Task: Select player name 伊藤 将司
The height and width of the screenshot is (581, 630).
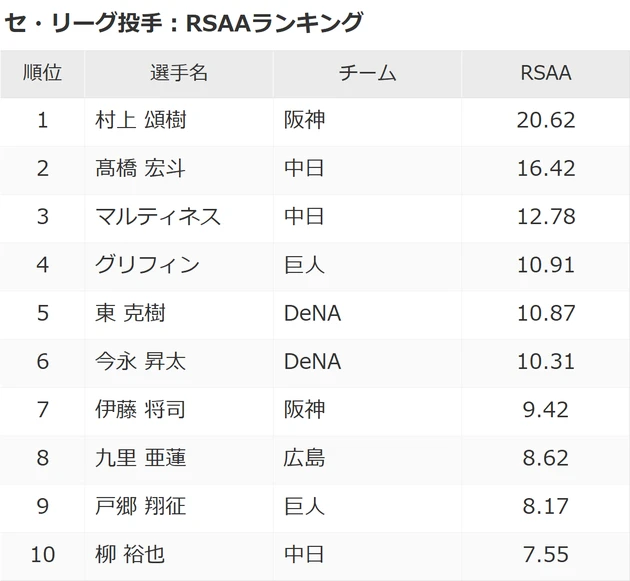Action: [140, 409]
